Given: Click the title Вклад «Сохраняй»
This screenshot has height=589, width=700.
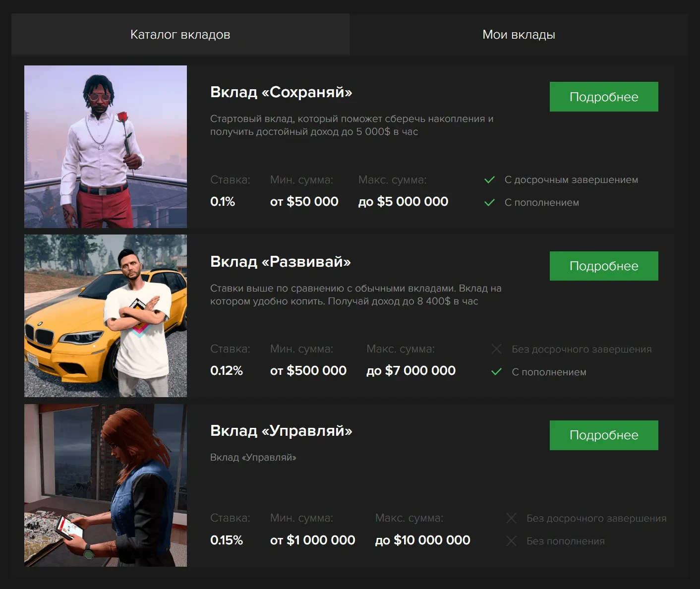Looking at the screenshot, I should (x=281, y=92).
